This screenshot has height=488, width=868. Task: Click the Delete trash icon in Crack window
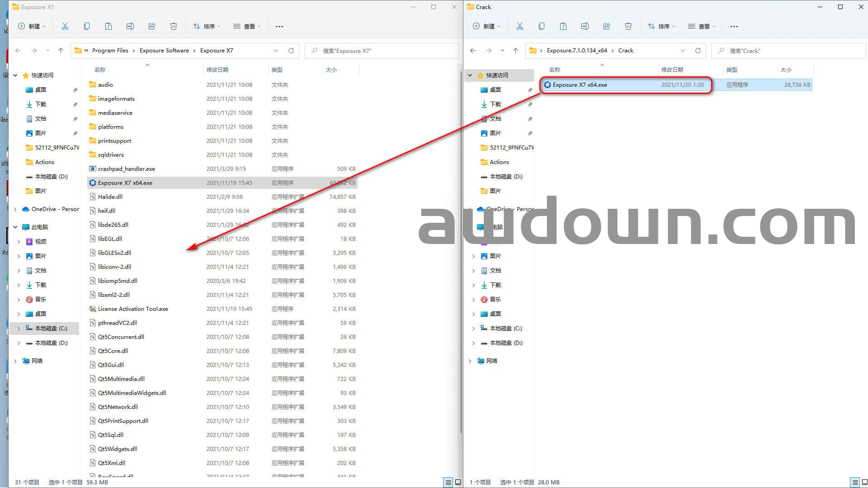[x=628, y=26]
